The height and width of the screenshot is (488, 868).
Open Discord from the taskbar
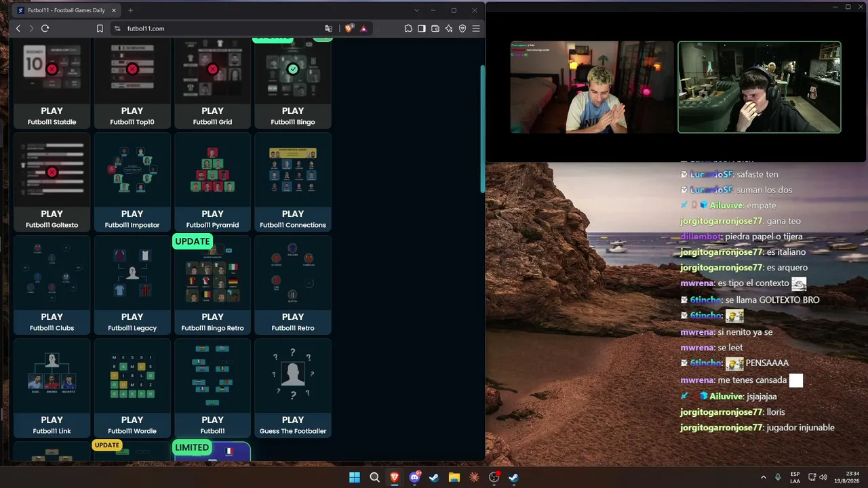414,477
